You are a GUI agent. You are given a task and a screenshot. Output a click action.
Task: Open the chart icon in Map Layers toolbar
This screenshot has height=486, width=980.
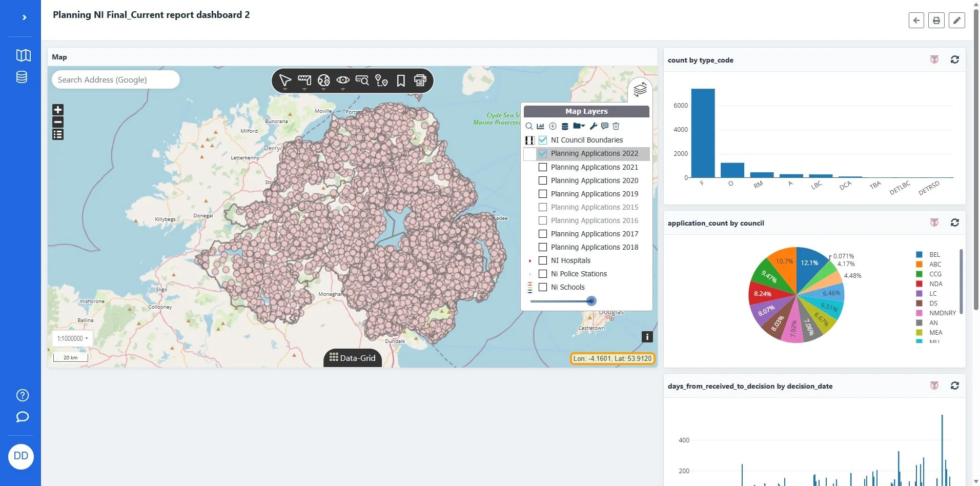540,126
